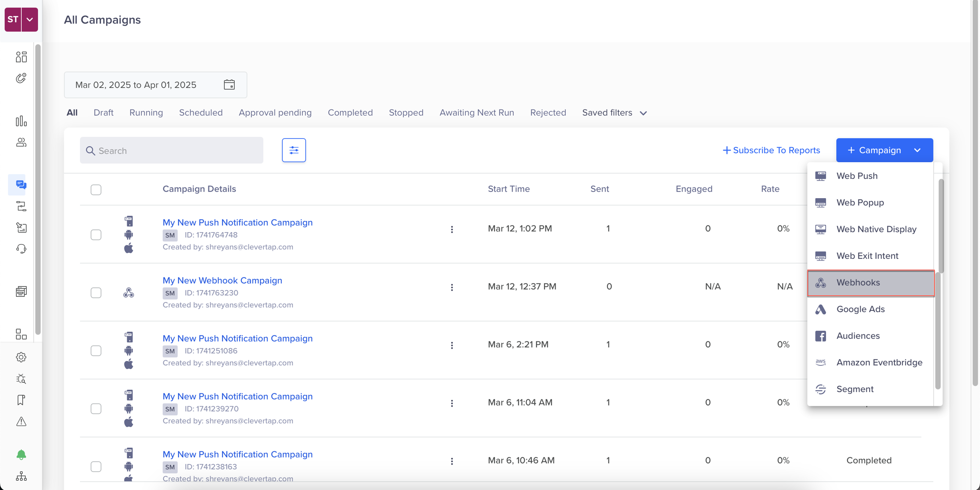This screenshot has width=980, height=490.
Task: Click the Facebook Audiences icon in menu
Action: click(x=820, y=336)
